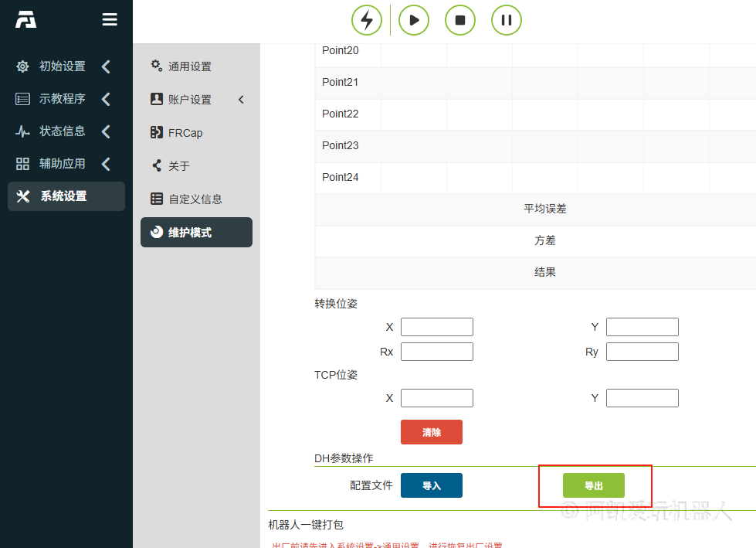Image resolution: width=756 pixels, height=548 pixels.
Task: Open the FRCap submenu item
Action: click(185, 133)
